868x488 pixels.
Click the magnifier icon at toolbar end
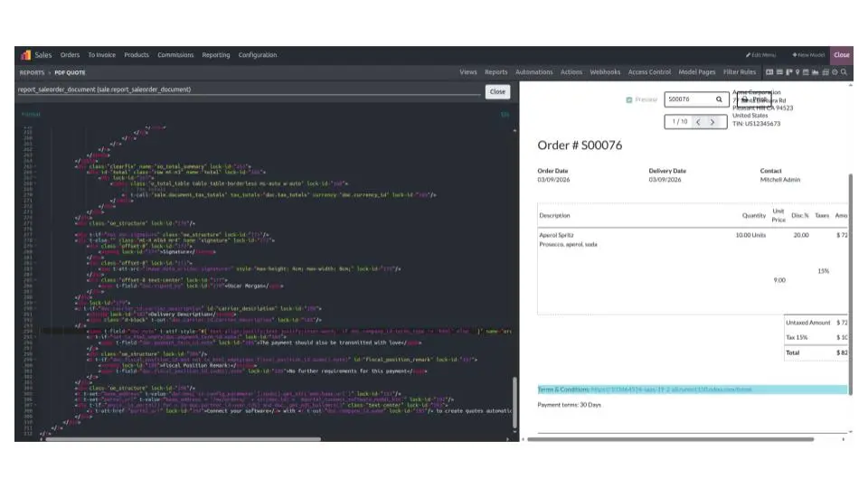coord(844,72)
